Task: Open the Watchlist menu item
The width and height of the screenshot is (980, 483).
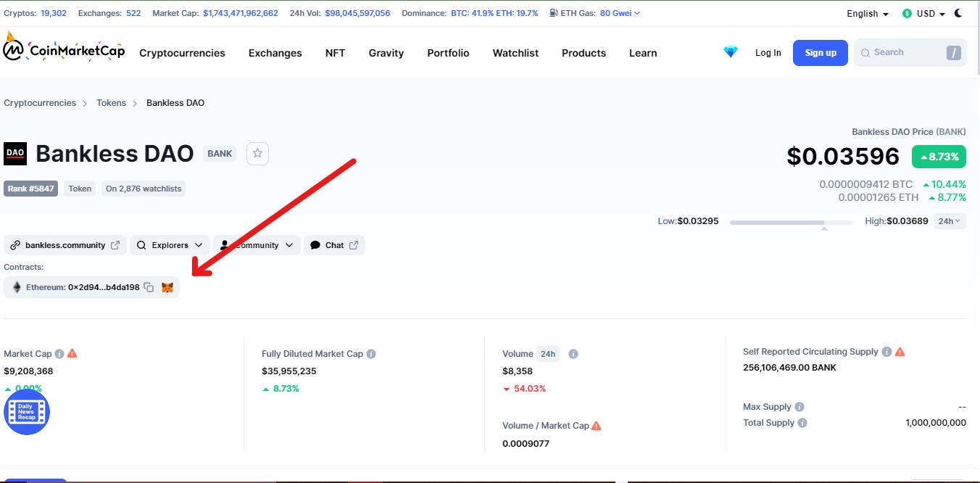Action: pos(515,53)
